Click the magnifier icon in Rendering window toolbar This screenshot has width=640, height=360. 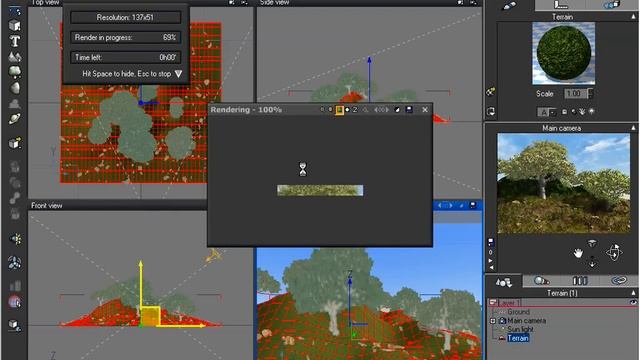(365, 110)
